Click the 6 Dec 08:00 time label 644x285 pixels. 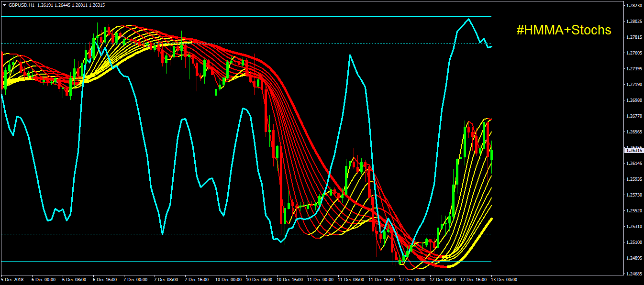[x=74, y=279]
